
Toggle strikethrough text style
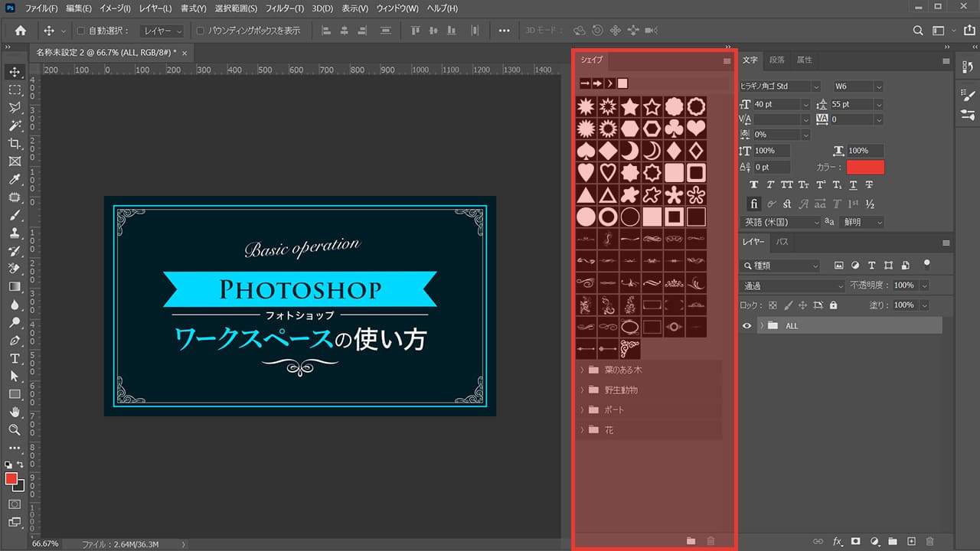(x=869, y=185)
